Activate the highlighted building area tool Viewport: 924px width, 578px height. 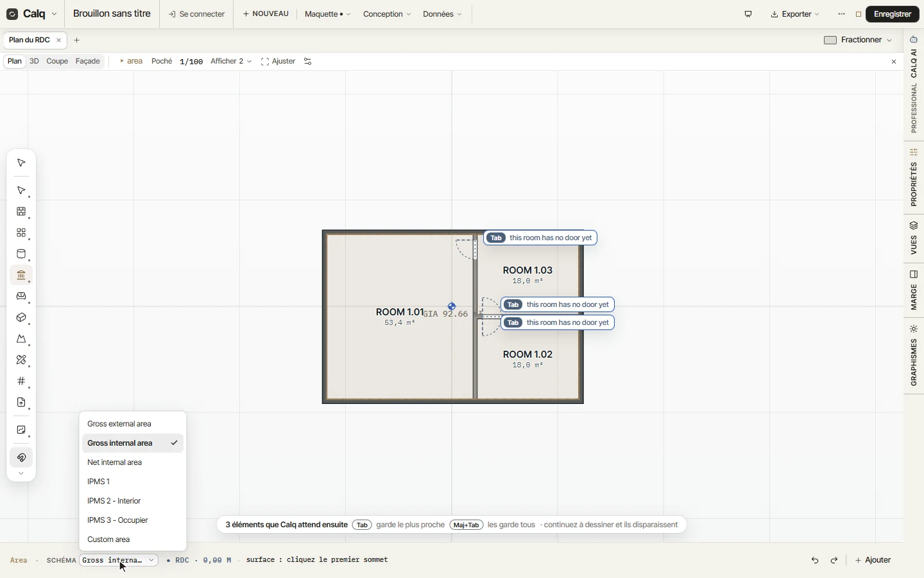pos(21,276)
